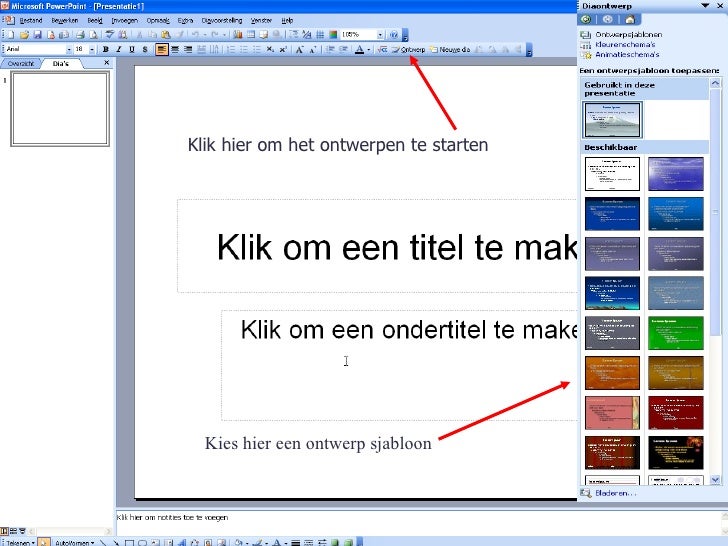This screenshot has width=728, height=546.
Task: Open the Bestand menu
Action: (31, 20)
